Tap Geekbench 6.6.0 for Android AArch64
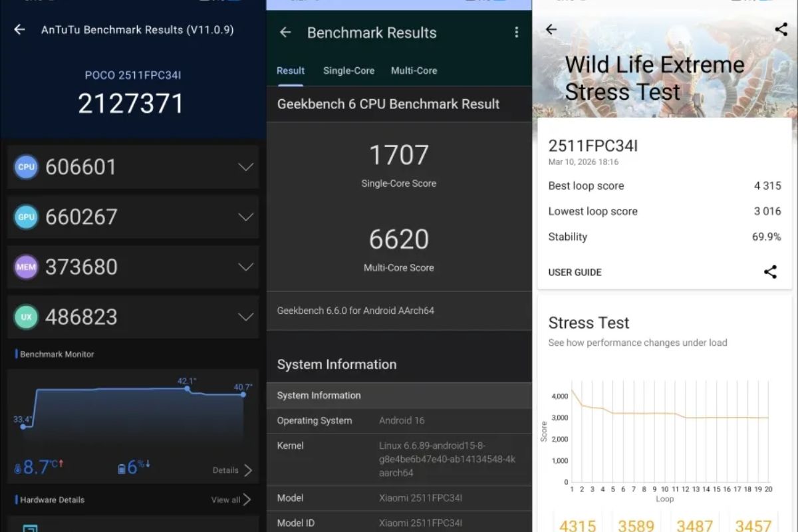The image size is (798, 532). 356,311
